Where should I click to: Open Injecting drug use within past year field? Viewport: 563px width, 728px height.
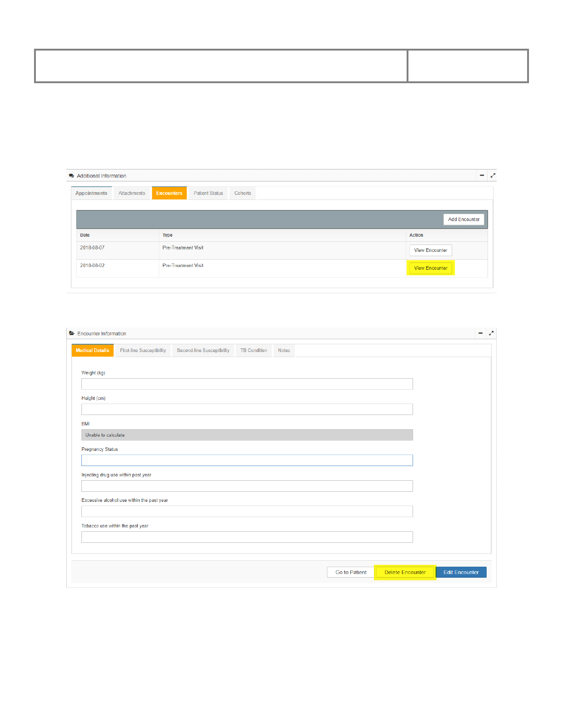tap(247, 486)
